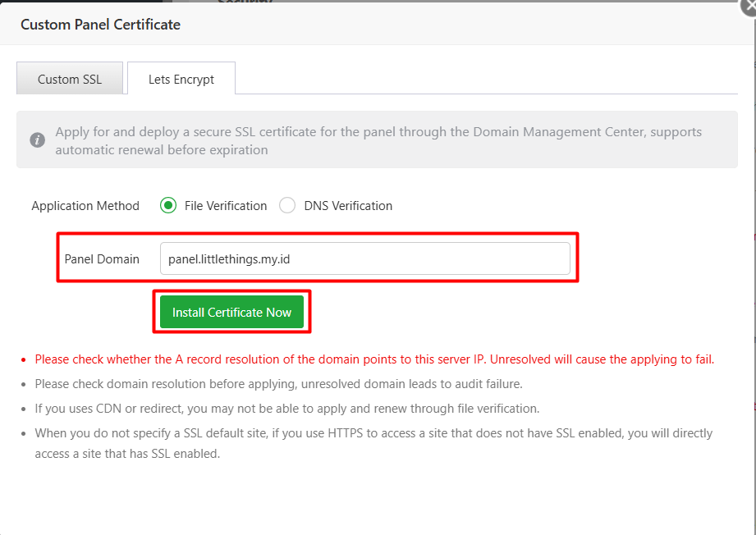Click the info icon in the gray banner

click(37, 140)
